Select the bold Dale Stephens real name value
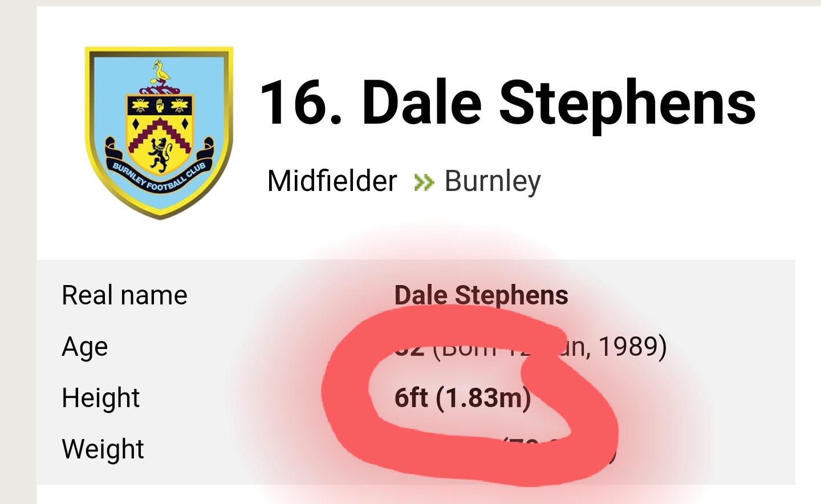 [481, 295]
